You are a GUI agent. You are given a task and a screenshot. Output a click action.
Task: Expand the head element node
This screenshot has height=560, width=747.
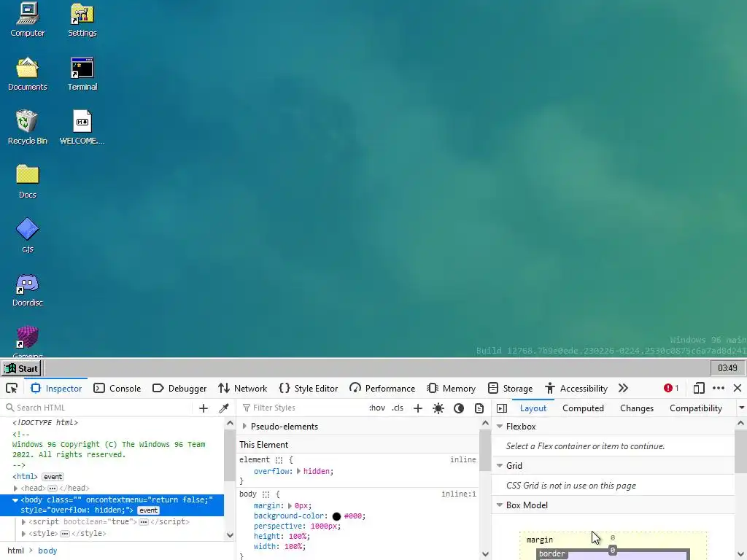click(x=16, y=488)
